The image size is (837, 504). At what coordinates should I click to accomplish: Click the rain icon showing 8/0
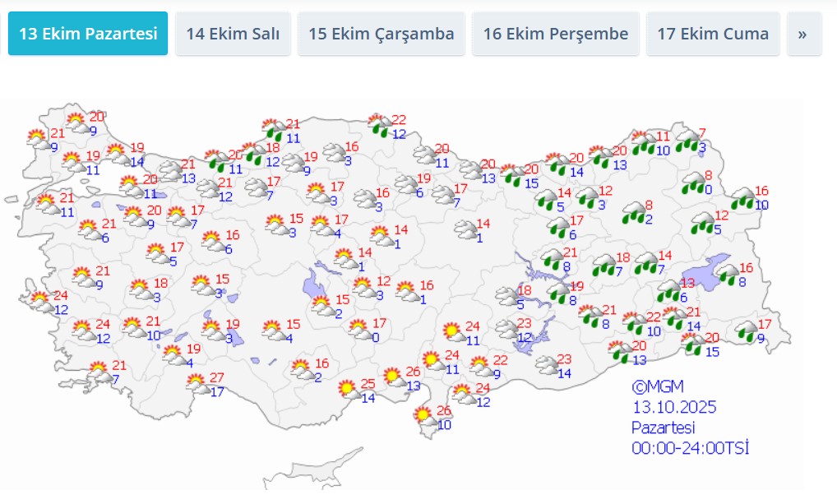coord(692,183)
